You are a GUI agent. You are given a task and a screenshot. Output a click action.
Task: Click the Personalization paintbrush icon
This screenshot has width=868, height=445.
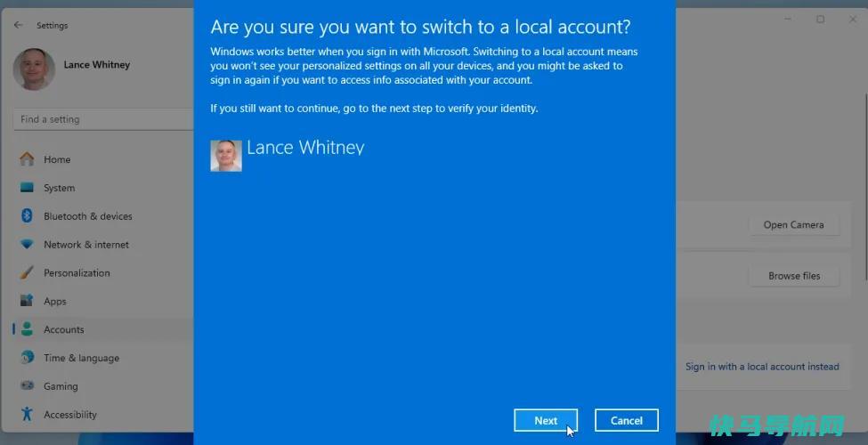pos(27,272)
